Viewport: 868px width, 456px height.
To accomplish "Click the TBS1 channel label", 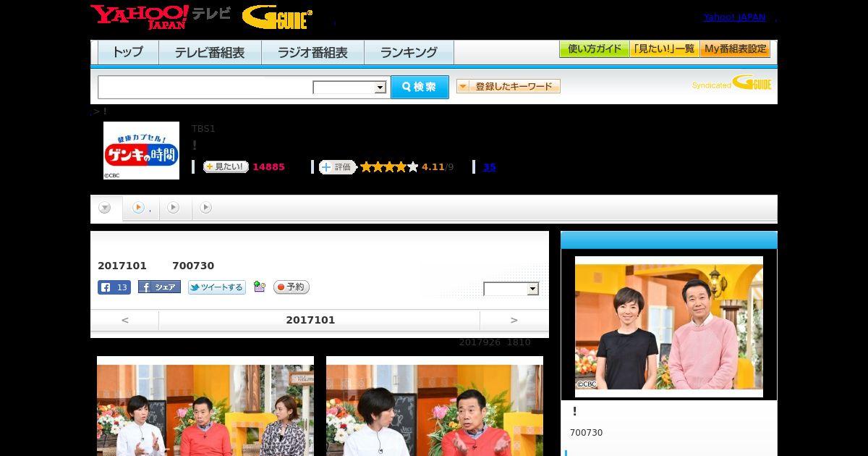I will click(x=203, y=128).
